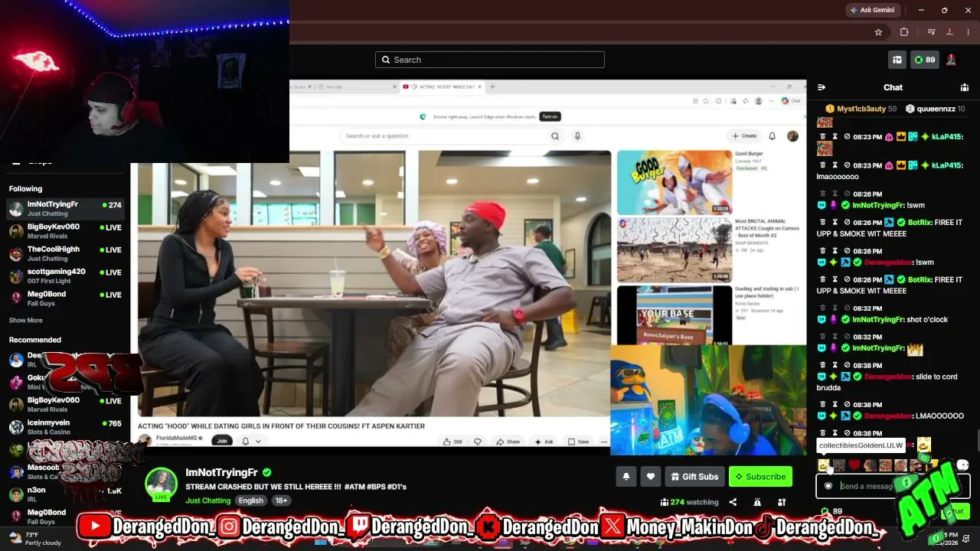Open the stream options icon beside report

pos(782,502)
